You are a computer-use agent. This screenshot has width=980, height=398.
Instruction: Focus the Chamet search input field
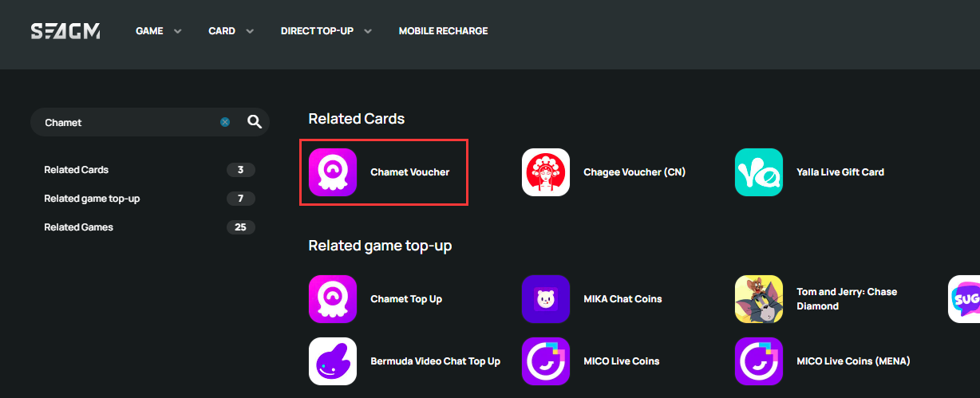point(128,122)
